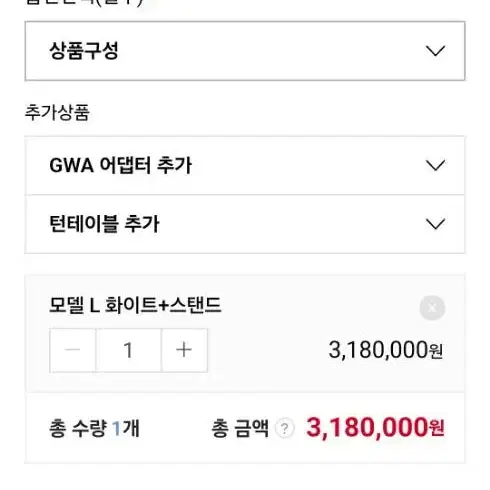
Task: Click the 총 금액 label
Action: point(240,428)
